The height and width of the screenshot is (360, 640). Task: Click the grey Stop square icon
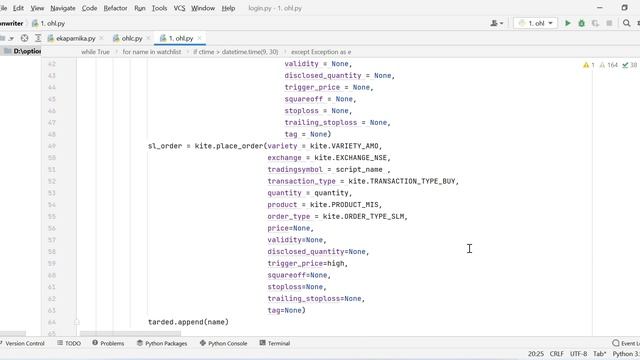[609, 23]
